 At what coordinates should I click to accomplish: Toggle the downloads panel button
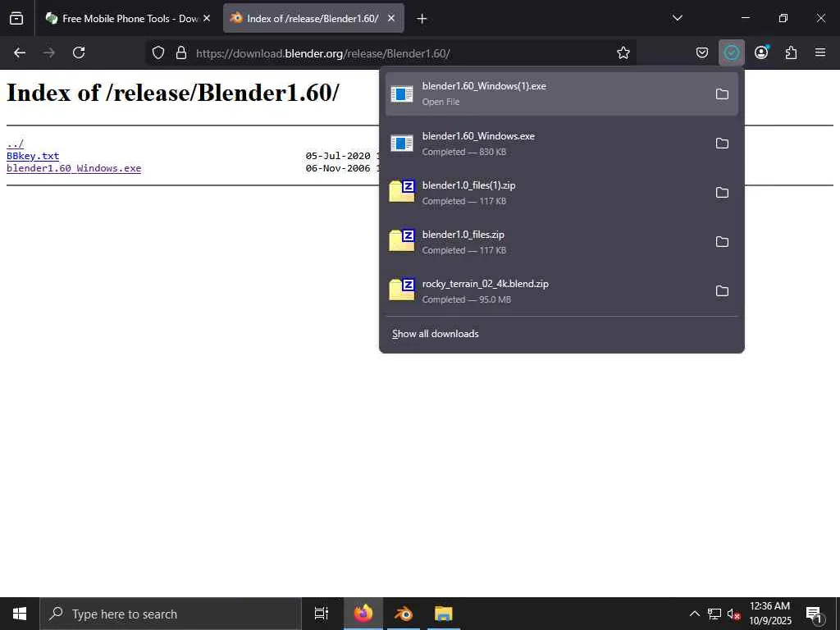point(731,52)
